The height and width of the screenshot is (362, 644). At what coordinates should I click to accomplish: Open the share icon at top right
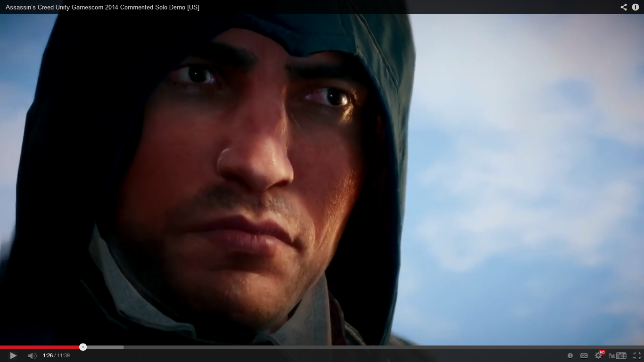[x=624, y=7]
